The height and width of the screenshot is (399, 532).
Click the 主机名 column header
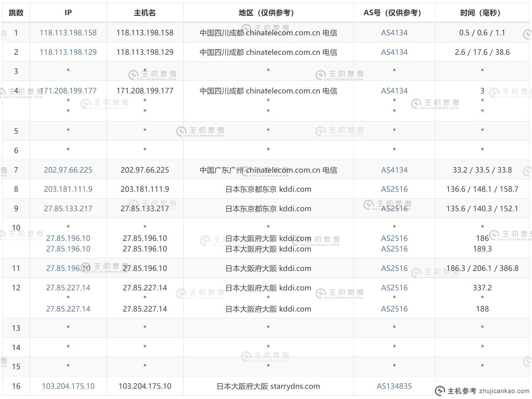click(145, 13)
